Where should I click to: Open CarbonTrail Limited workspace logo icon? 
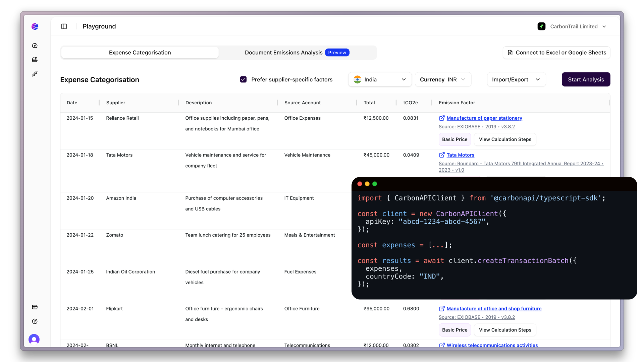click(542, 26)
